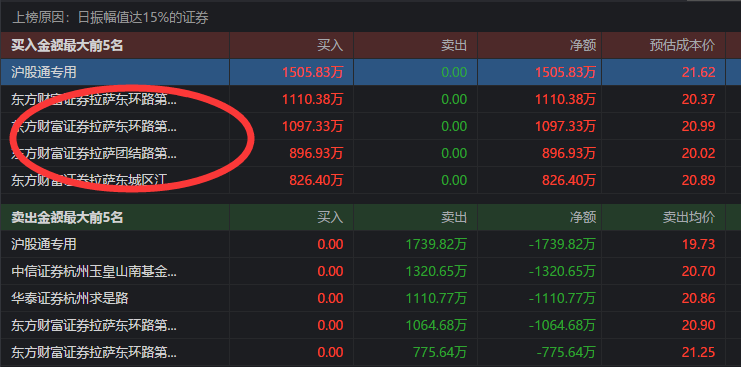Image resolution: width=741 pixels, height=367 pixels.
Task: Select 华泰证券杭州求是路 broker name
Action: [70, 298]
